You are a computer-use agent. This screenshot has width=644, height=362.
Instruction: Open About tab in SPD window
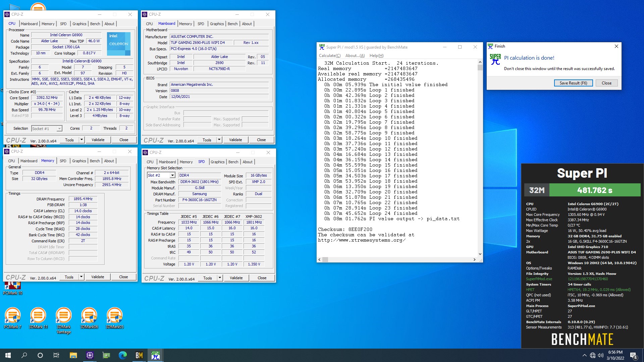[248, 162]
